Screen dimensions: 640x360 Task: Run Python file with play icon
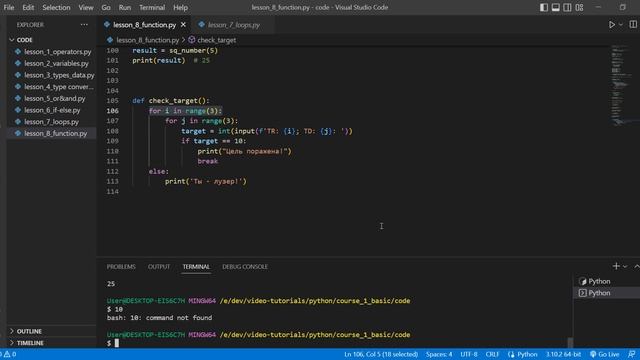tap(611, 25)
